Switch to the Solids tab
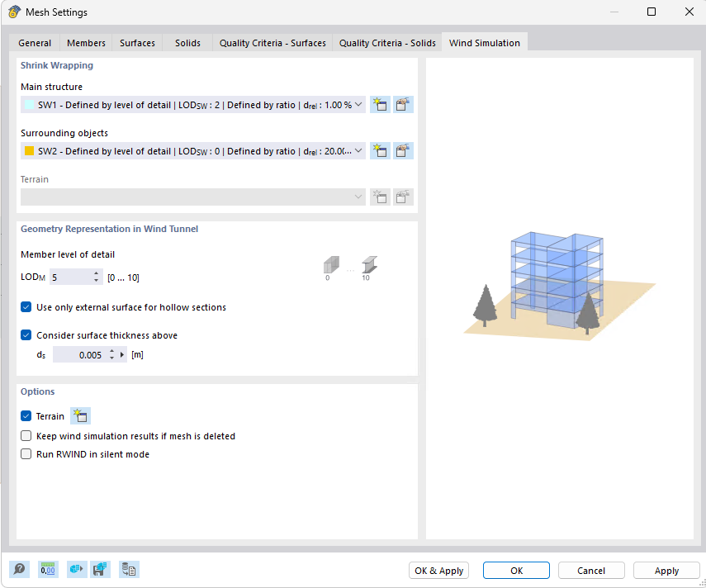Viewport: 706px width, 588px height. pos(187,43)
